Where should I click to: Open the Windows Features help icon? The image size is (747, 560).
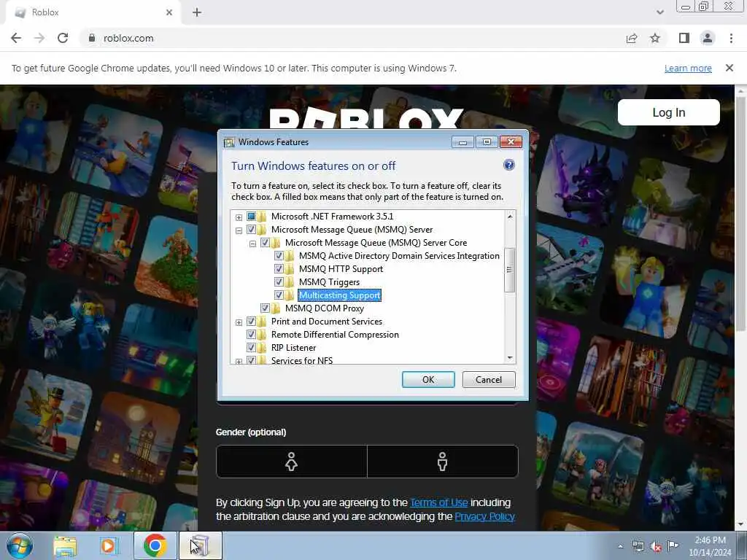[x=508, y=166]
